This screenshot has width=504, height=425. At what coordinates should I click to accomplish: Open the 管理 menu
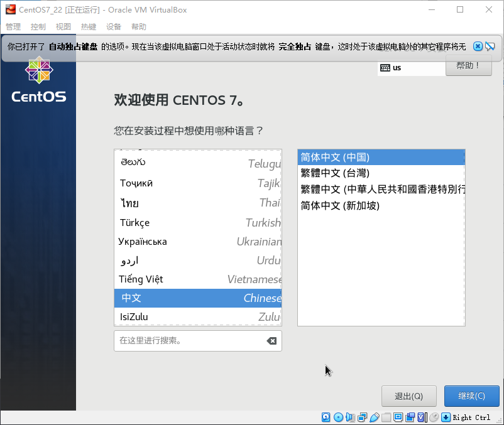click(x=13, y=26)
